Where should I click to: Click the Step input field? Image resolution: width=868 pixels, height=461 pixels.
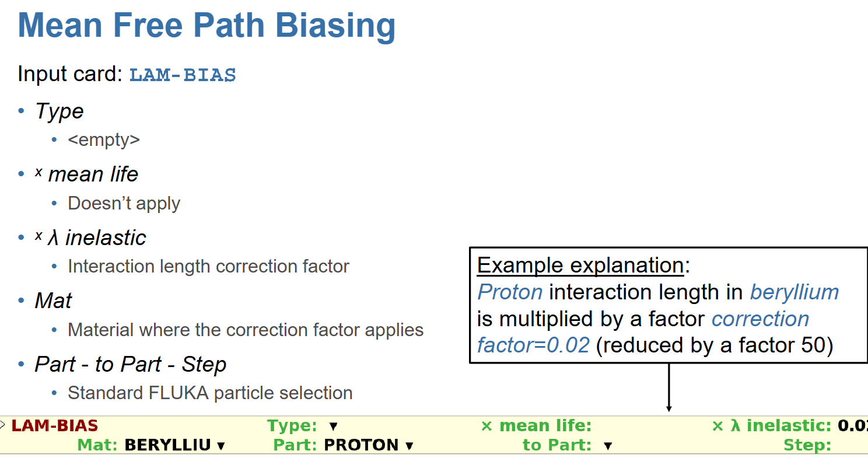(x=850, y=445)
